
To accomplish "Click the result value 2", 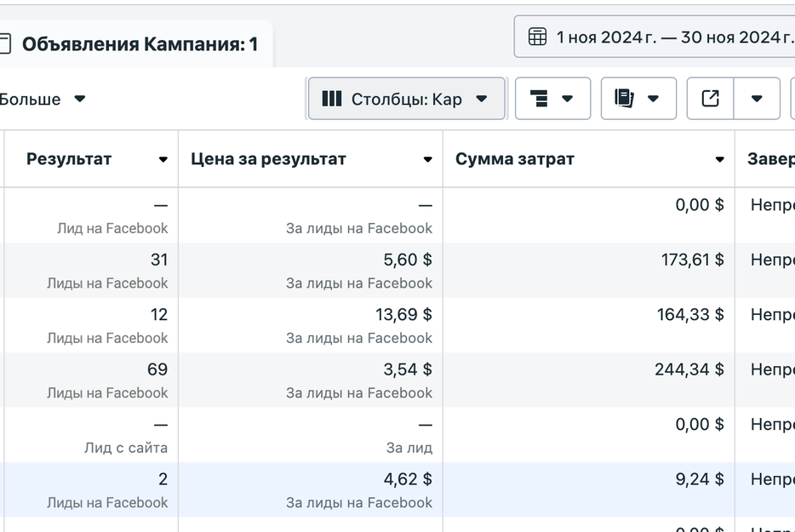I will click(163, 478).
